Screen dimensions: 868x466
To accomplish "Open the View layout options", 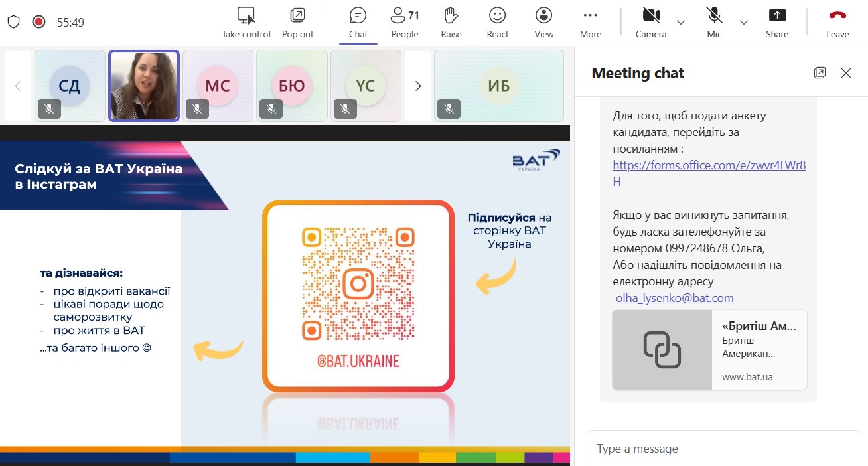I will (543, 22).
